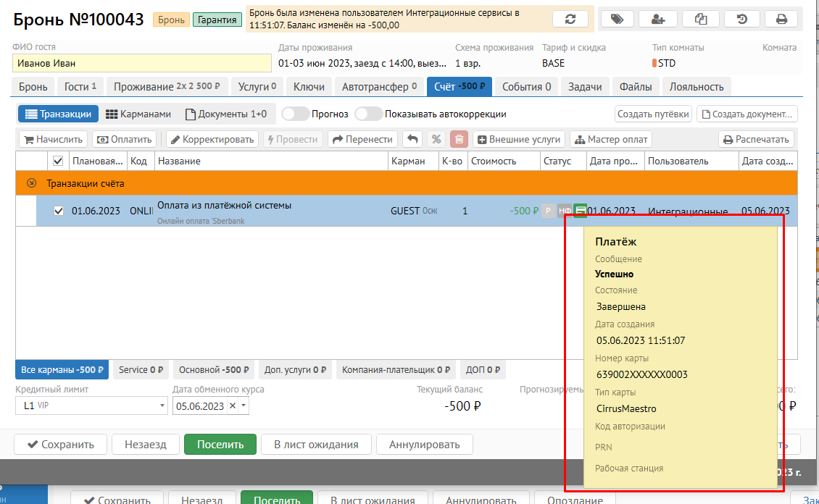Open the tags icon button
Screen dimensions: 819x504
[616, 20]
